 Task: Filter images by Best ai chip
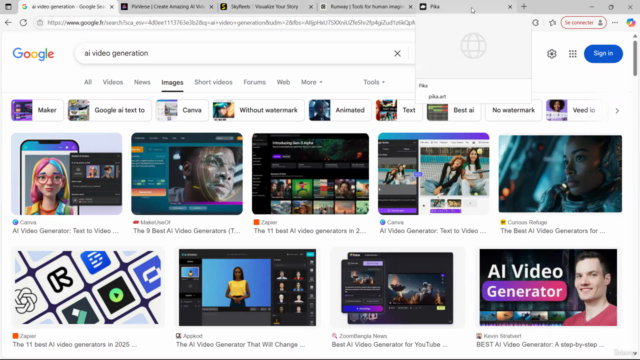pos(454,110)
